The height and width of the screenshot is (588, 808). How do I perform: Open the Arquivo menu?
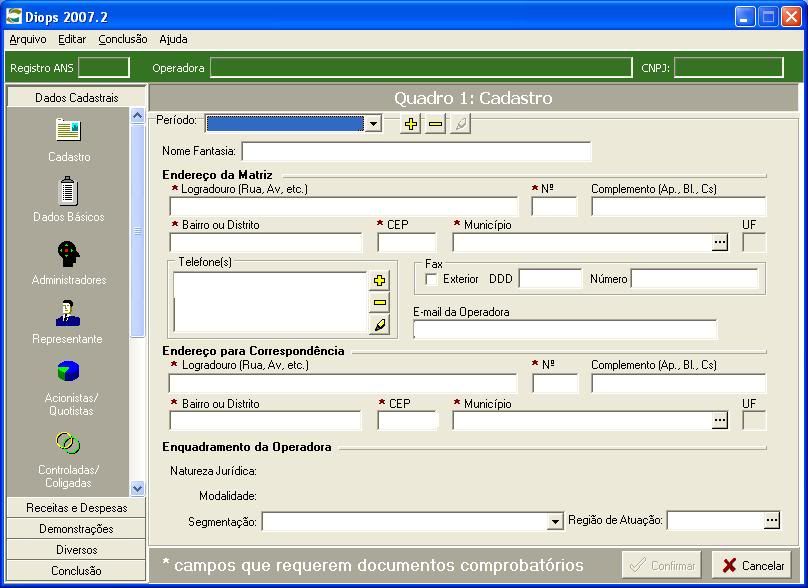tap(28, 39)
